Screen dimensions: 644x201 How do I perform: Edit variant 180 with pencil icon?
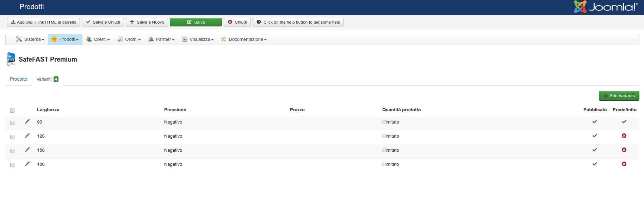tap(27, 164)
